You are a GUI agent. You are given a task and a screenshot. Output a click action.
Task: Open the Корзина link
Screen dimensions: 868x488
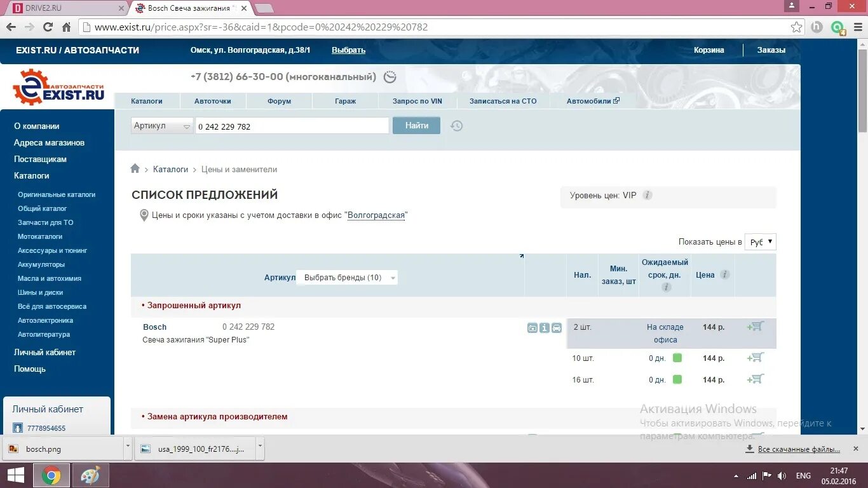[x=709, y=50]
